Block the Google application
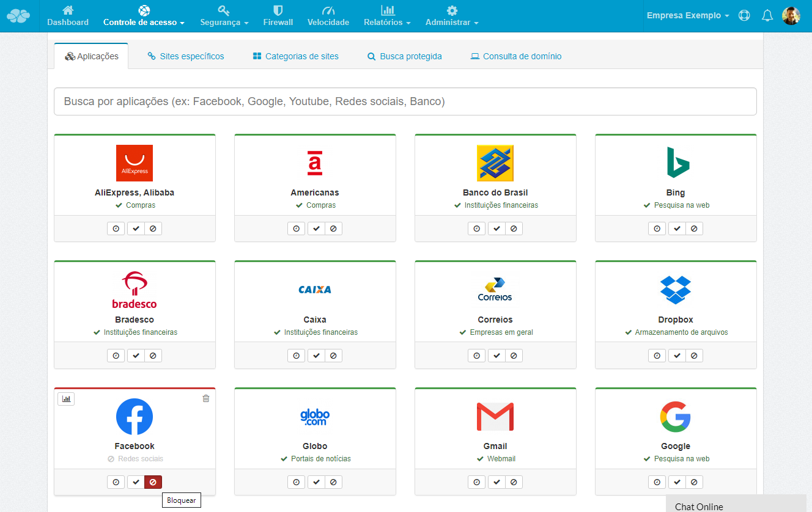Viewport: 812px width, 512px height. click(x=695, y=482)
